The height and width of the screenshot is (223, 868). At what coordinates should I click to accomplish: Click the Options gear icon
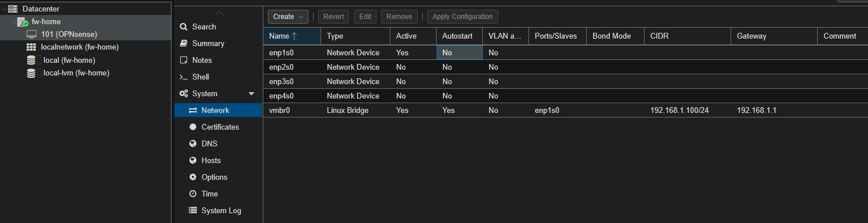pyautogui.click(x=193, y=177)
